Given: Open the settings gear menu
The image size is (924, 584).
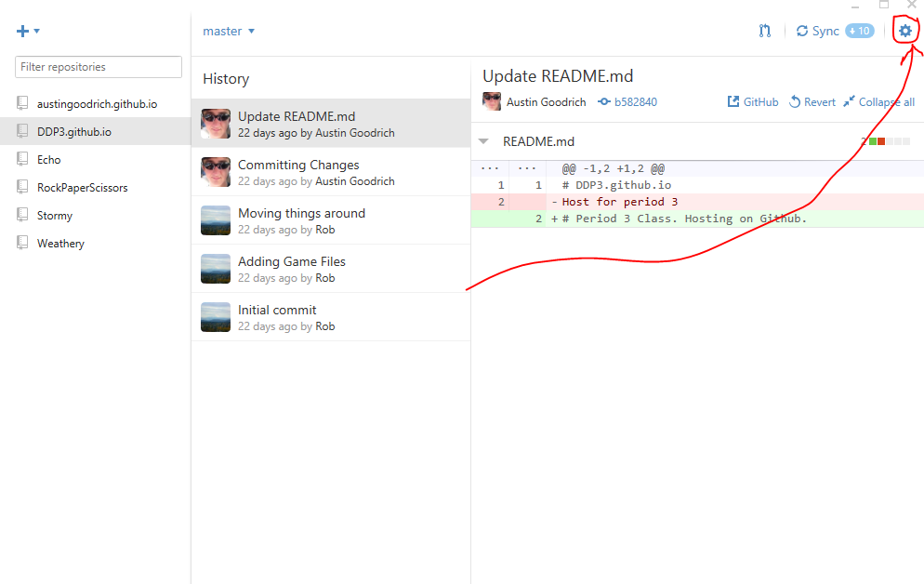Looking at the screenshot, I should [x=904, y=31].
